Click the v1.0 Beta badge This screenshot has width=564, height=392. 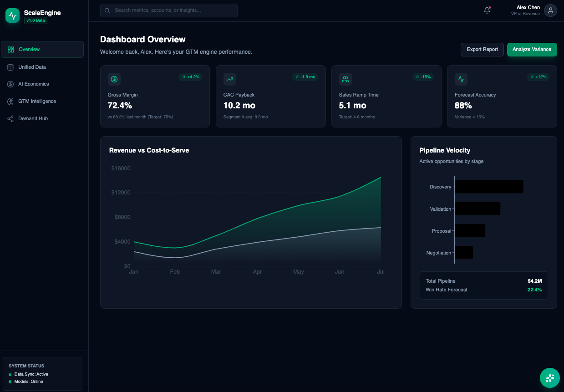coord(35,20)
